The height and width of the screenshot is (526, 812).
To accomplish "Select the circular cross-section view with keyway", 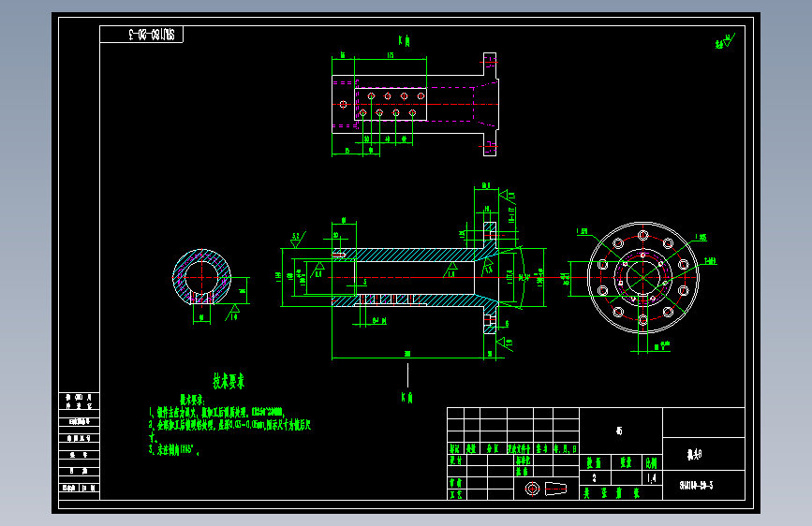I will pos(202,277).
